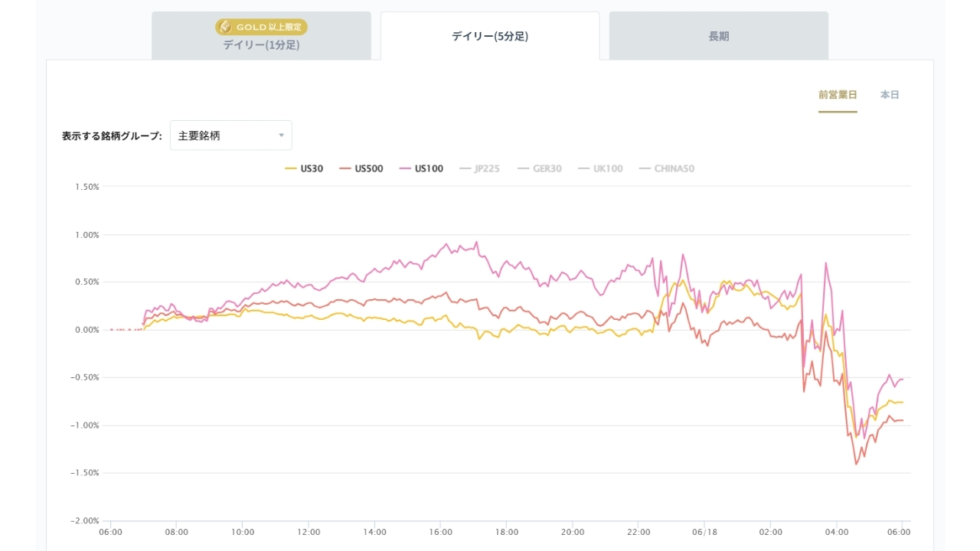Switch to 本日 view
This screenshot has height=551, width=980.
pos(890,95)
